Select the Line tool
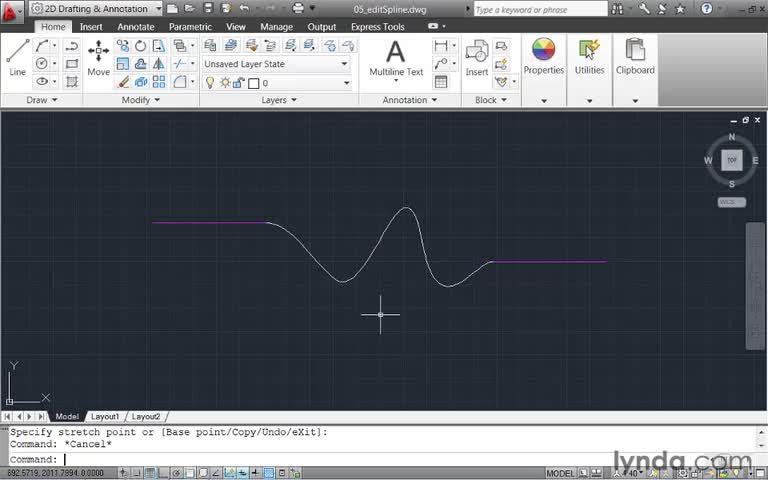768x480 pixels. [x=17, y=58]
